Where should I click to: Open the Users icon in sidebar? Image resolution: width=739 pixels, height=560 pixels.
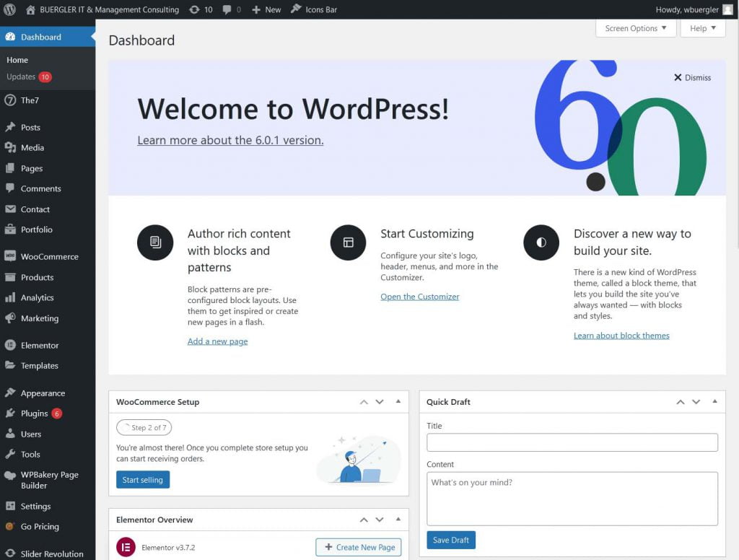(10, 433)
